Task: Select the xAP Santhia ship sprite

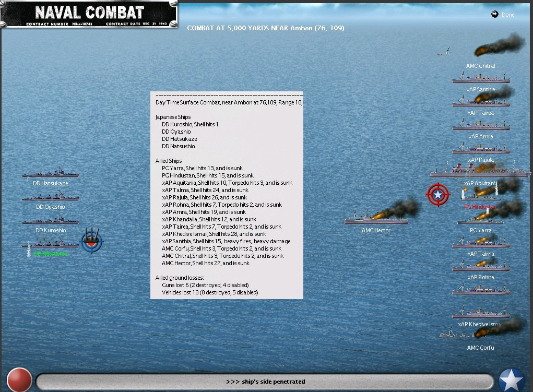Action: [481, 78]
